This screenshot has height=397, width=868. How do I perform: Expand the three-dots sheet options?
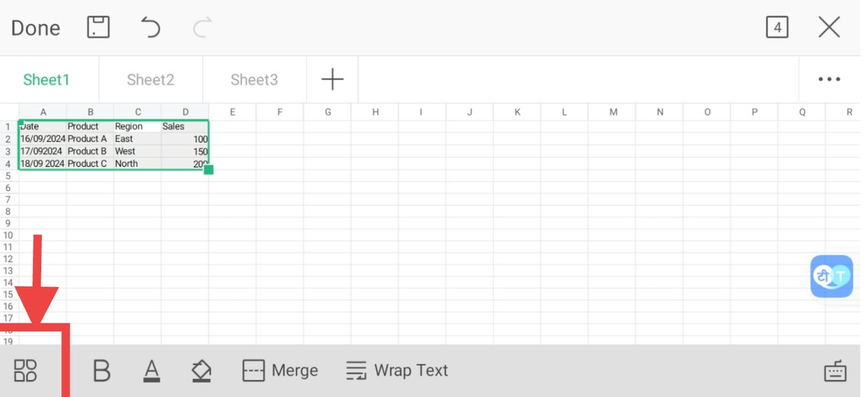pos(829,79)
